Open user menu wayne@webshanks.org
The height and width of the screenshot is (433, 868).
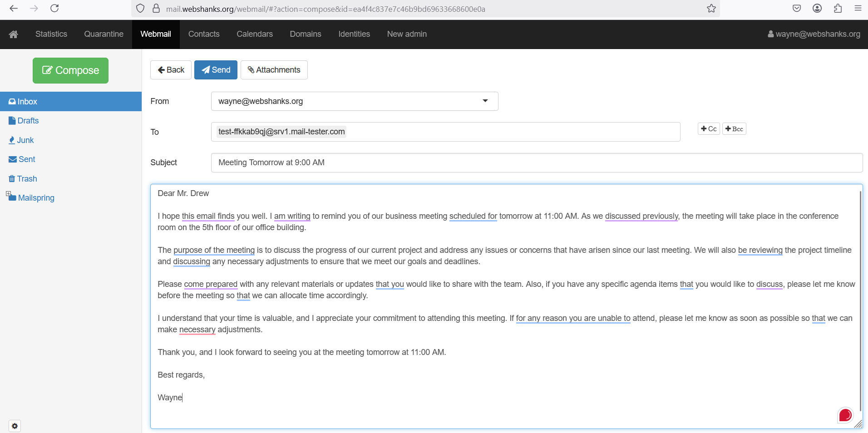click(814, 34)
